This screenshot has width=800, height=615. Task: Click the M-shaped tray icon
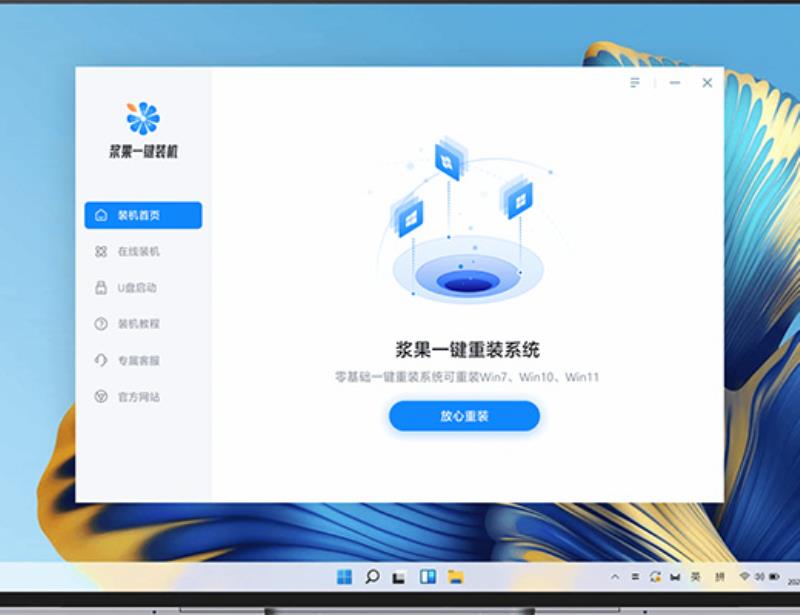(675, 577)
